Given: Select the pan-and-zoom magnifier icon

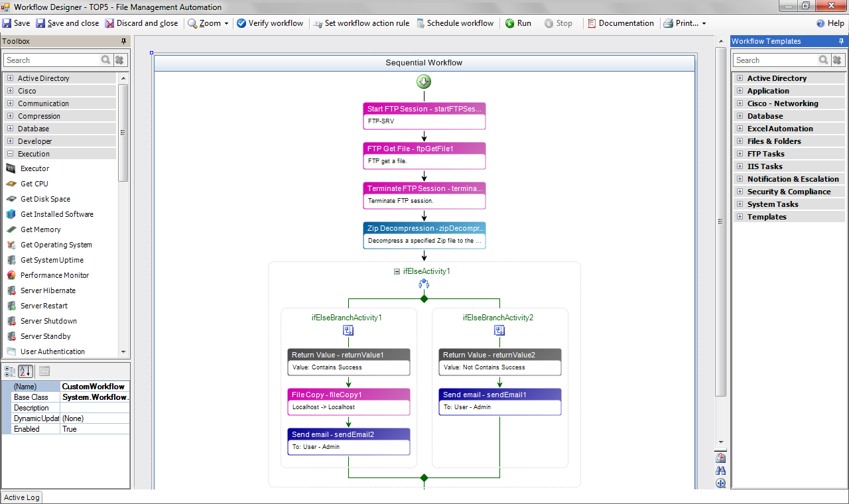Looking at the screenshot, I should [x=720, y=483].
